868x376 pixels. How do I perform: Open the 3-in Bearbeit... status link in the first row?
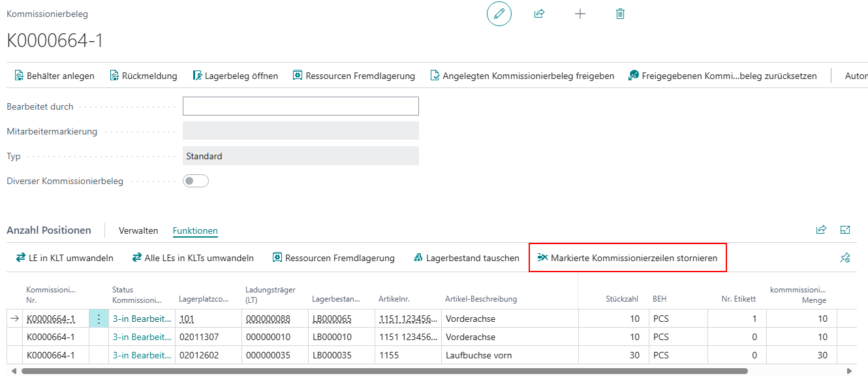tap(142, 319)
